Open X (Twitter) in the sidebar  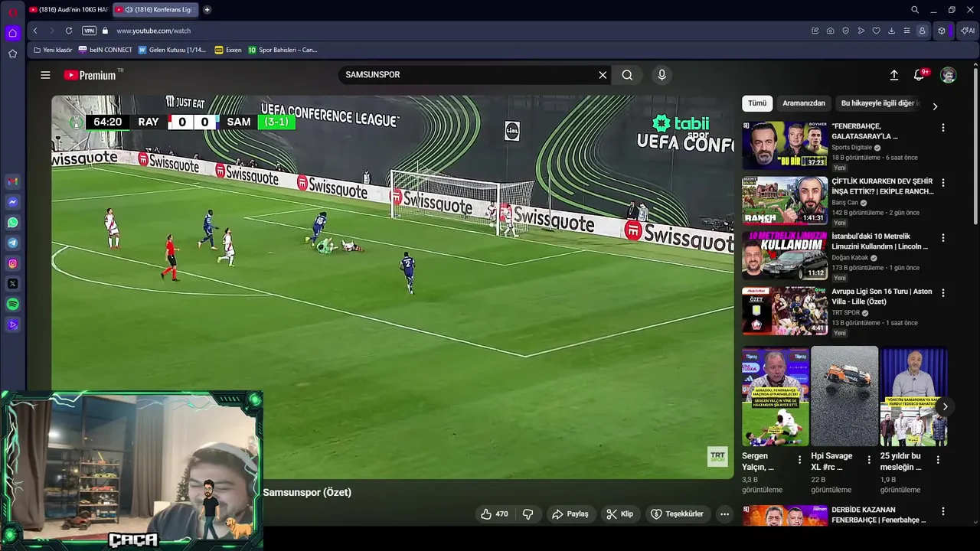(x=12, y=284)
